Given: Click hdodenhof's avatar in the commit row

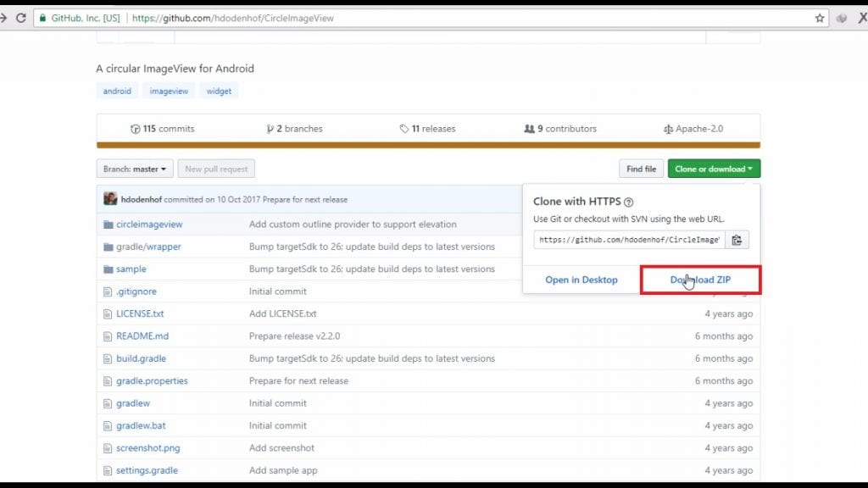Looking at the screenshot, I should click(110, 198).
